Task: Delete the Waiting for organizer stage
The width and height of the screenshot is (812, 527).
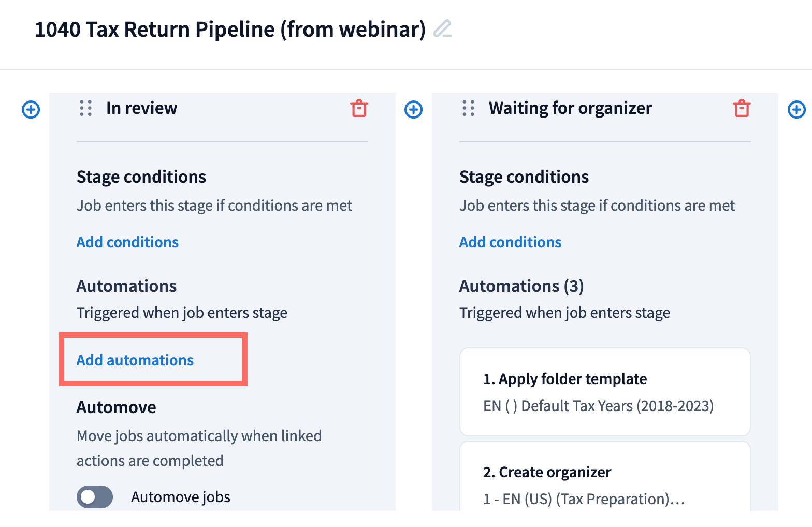Action: [742, 109]
